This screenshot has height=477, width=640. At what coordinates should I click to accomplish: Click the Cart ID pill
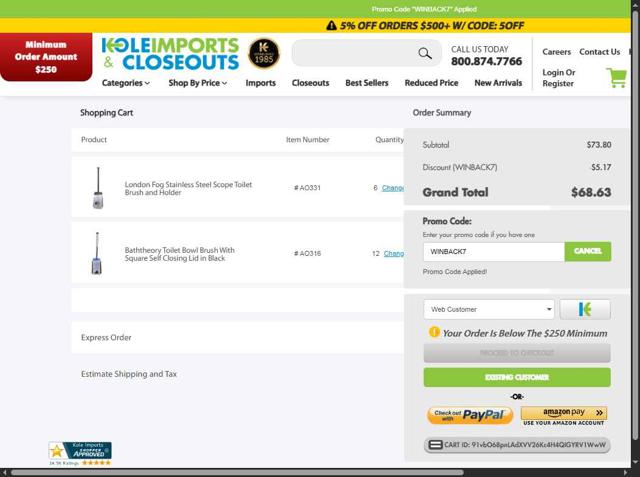pos(517,445)
